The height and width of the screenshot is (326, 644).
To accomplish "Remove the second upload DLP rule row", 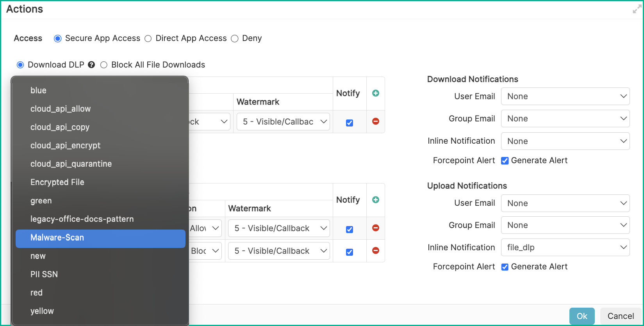I will (x=376, y=251).
